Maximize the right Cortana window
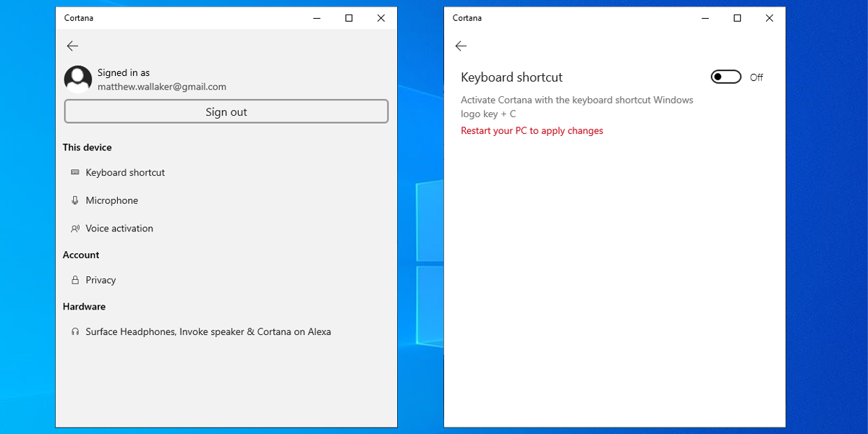Image resolution: width=868 pixels, height=434 pixels. 737,18
